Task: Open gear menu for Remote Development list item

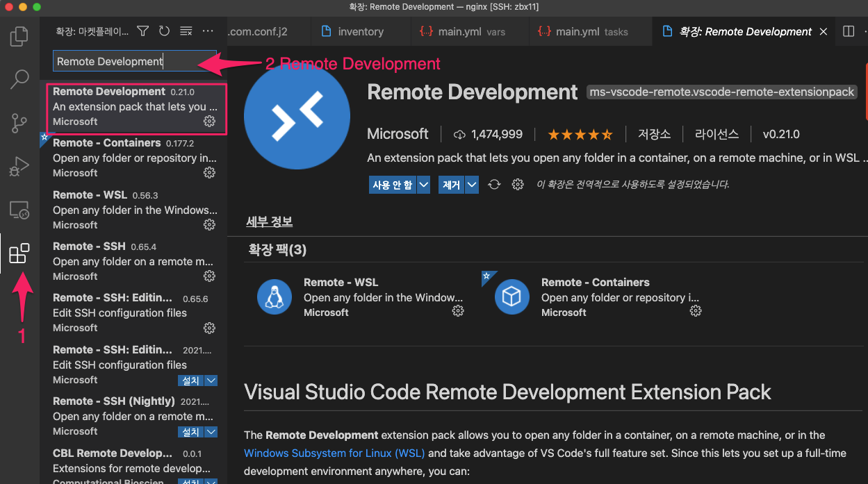Action: (x=209, y=122)
